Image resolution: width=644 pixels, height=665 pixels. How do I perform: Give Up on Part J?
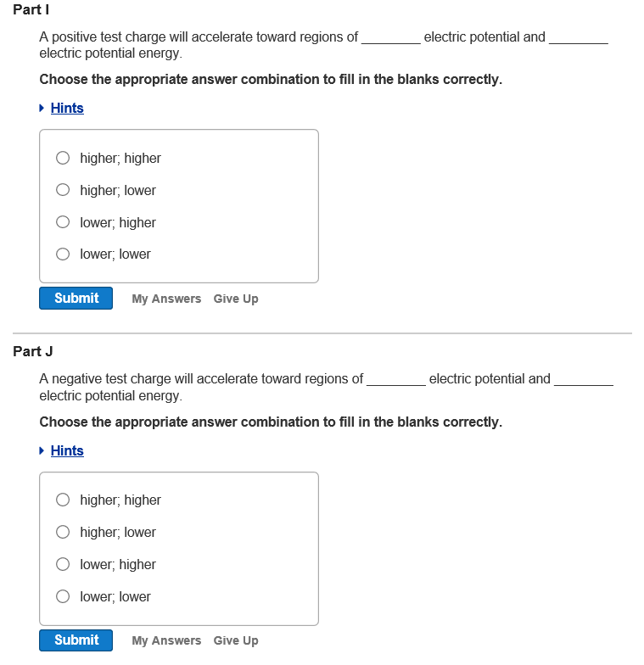[236, 640]
